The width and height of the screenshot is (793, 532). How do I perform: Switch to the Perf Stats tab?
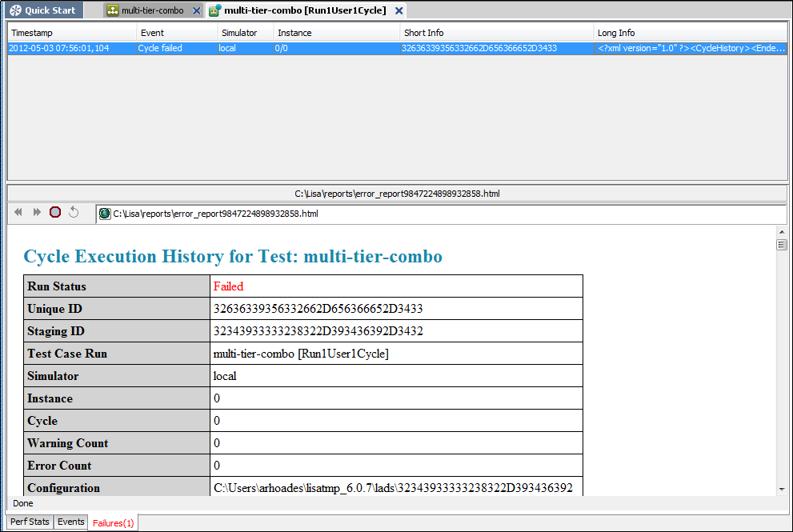coord(29,522)
